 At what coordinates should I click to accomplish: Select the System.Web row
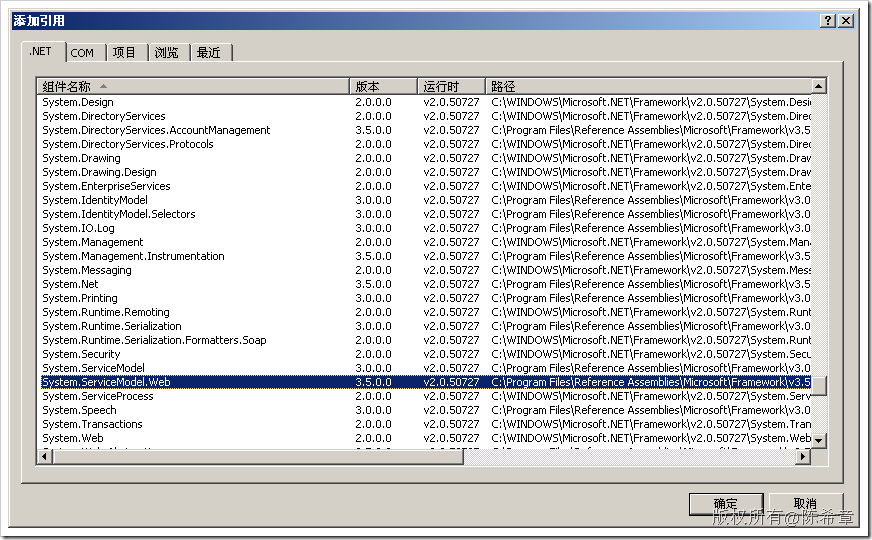(x=426, y=438)
